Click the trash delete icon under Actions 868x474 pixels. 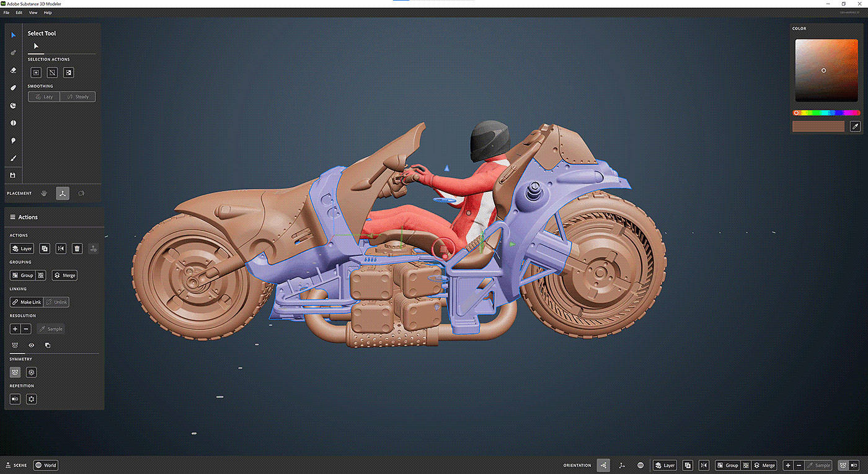77,248
